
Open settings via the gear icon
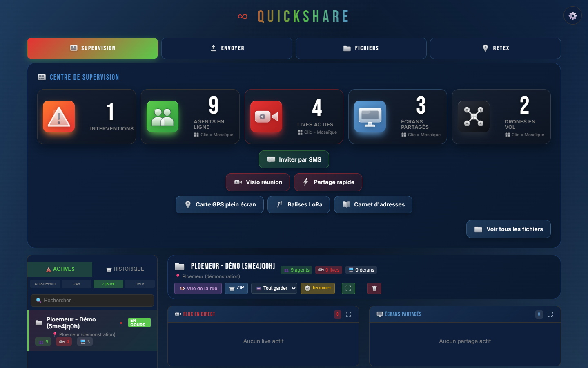pos(572,16)
